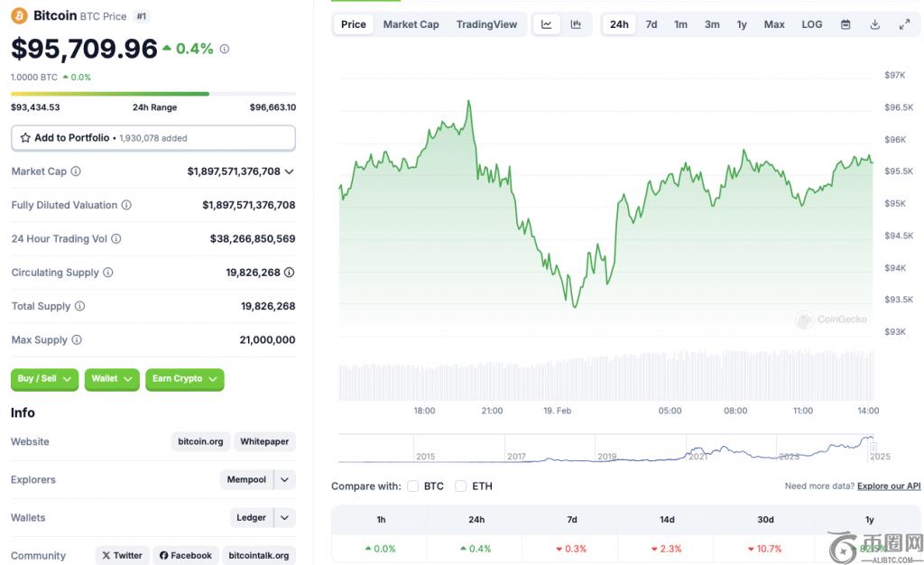Enable BTC comparison checkbox
Screen dimensions: 924x565
pyautogui.click(x=412, y=486)
